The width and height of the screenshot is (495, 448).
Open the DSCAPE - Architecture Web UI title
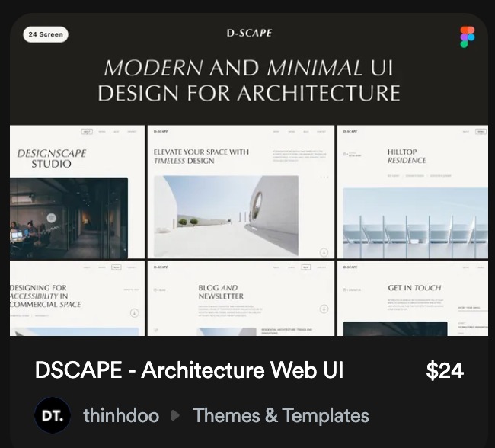pos(189,370)
